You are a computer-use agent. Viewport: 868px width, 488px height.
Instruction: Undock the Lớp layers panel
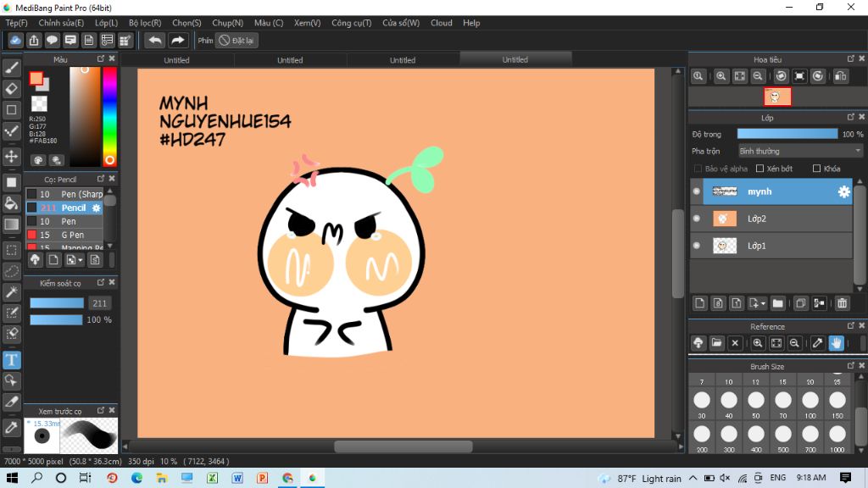click(851, 117)
